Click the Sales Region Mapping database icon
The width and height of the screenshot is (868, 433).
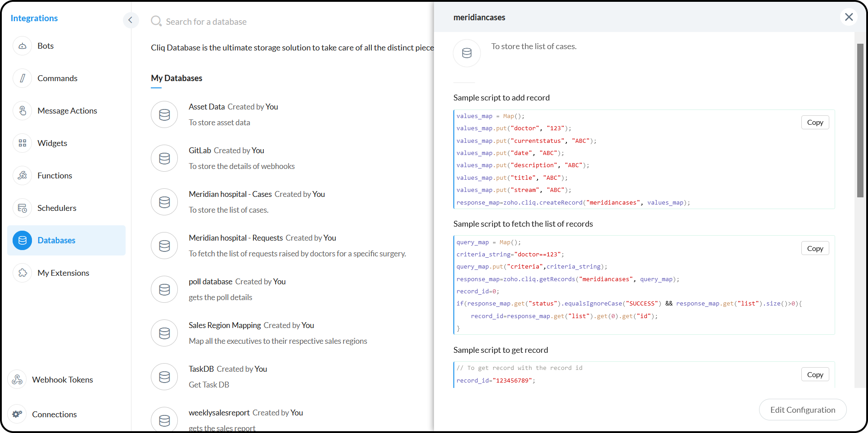click(165, 333)
